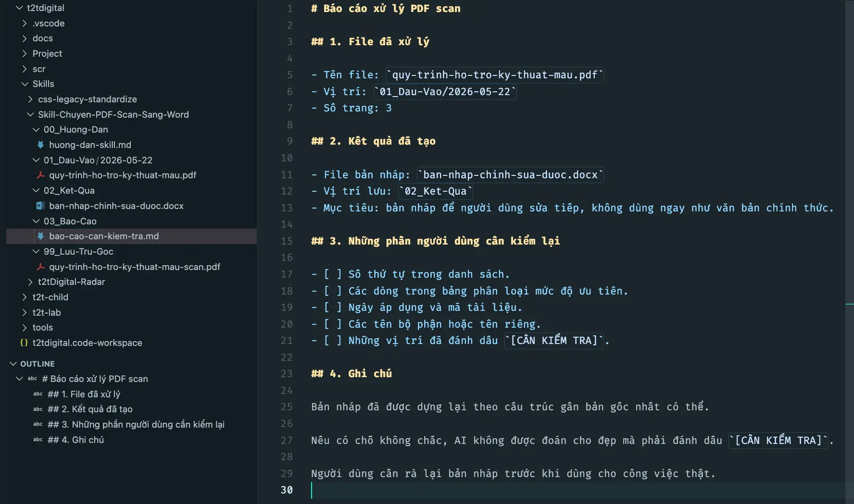The image size is (854, 504).
Task: Jump to '## 4. Ghi chú' in outline
Action: [75, 440]
